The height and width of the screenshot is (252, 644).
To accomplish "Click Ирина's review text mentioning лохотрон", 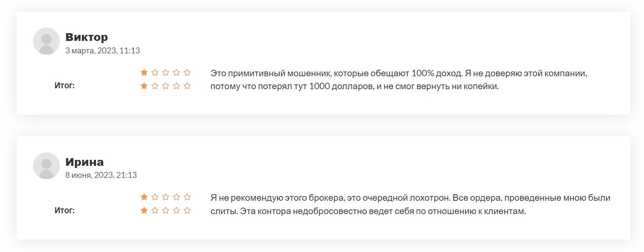I will (x=410, y=198).
